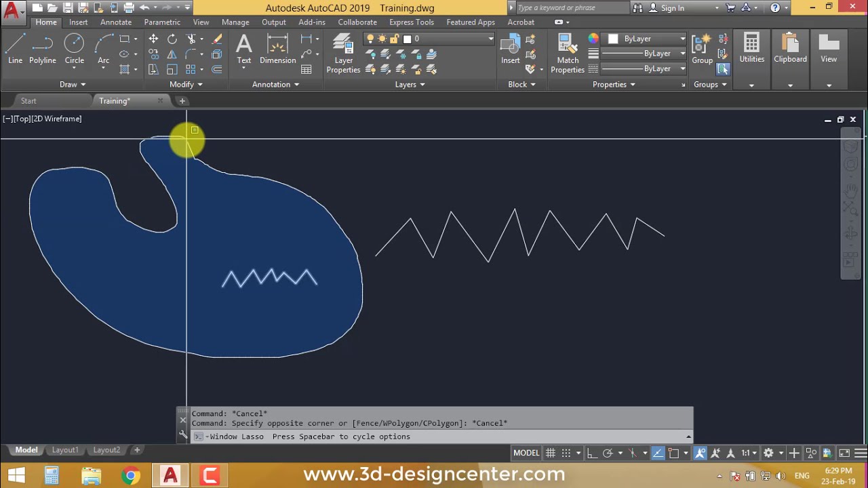Expand the Layers panel
Screen dimensions: 868x488
point(410,85)
